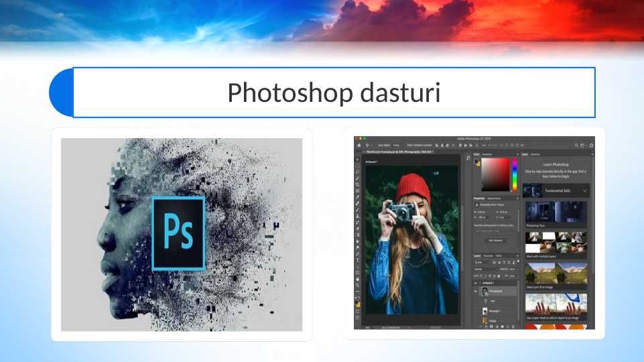Select the Dodge tool
The height and width of the screenshot is (362, 644).
[x=357, y=247]
